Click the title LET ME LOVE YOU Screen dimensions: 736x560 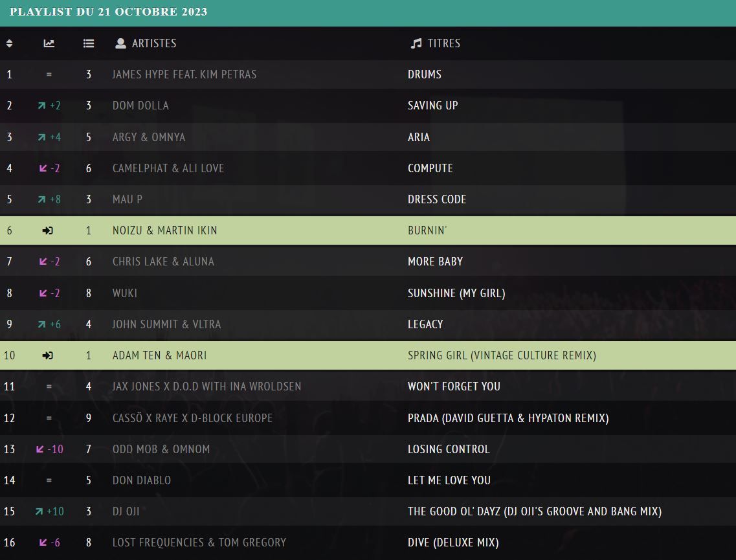(449, 480)
